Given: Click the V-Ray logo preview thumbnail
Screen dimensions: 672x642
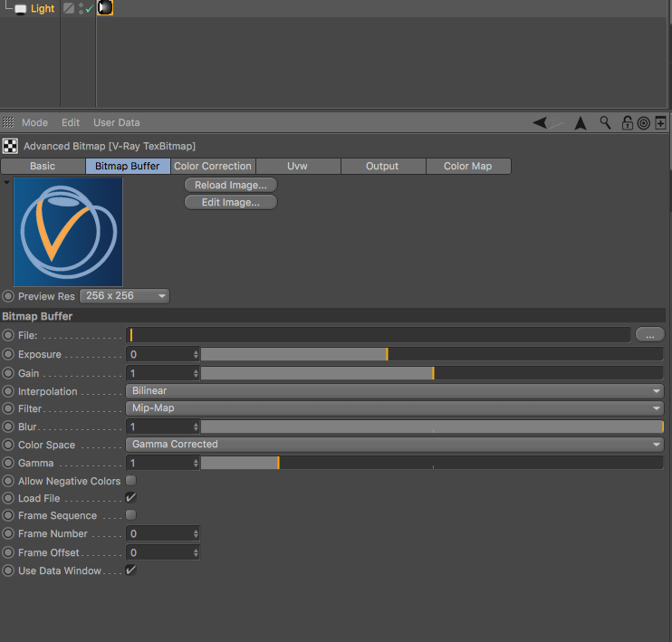Looking at the screenshot, I should (68, 232).
